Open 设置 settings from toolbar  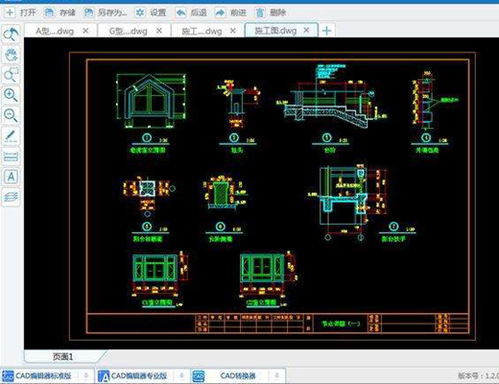coord(150,13)
